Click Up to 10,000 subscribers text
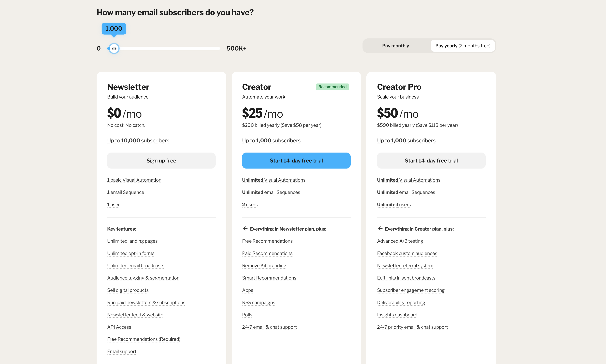The image size is (606, 364). click(138, 140)
